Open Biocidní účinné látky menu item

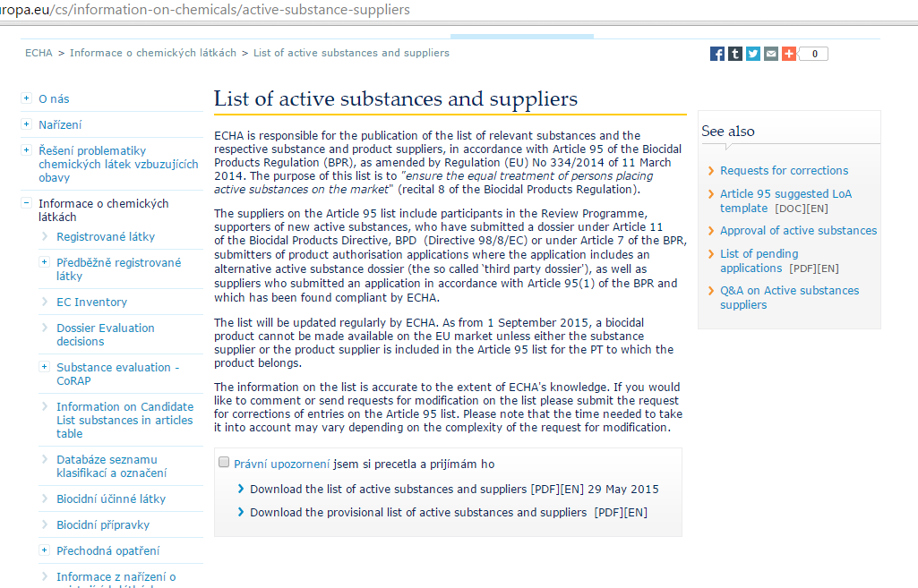[x=111, y=499]
